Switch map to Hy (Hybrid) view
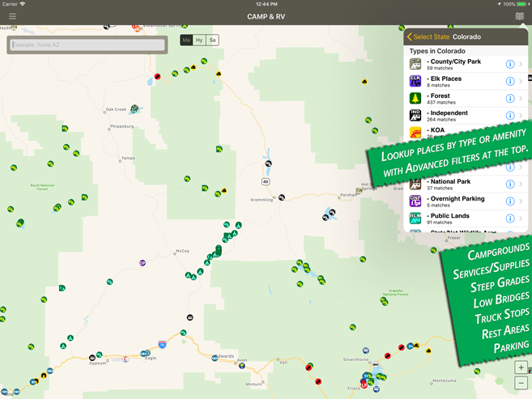Screen dimensions: 532x399 point(199,40)
